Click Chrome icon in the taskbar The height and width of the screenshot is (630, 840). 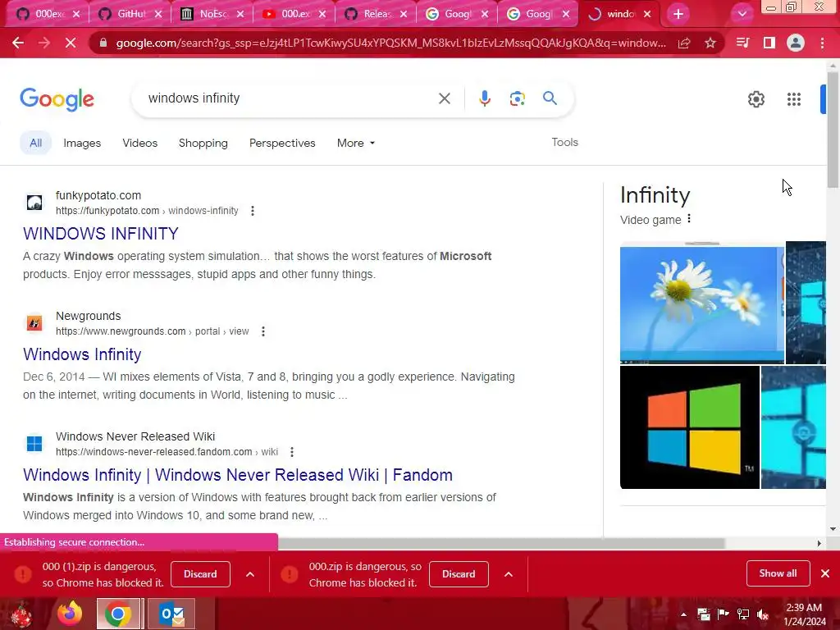coord(118,614)
